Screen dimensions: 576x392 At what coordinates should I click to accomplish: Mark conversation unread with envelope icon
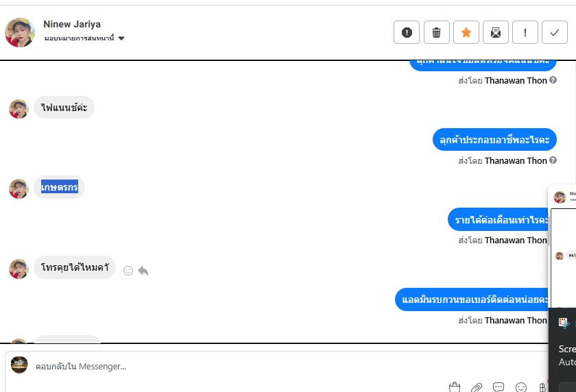(496, 33)
